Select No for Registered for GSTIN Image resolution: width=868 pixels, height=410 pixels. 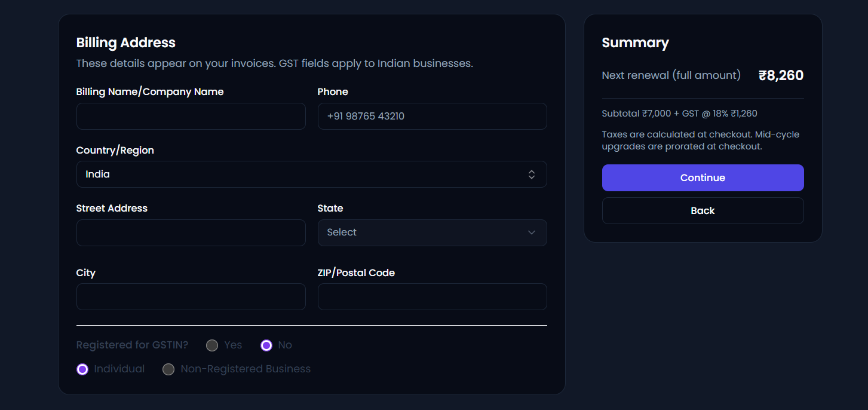point(266,345)
